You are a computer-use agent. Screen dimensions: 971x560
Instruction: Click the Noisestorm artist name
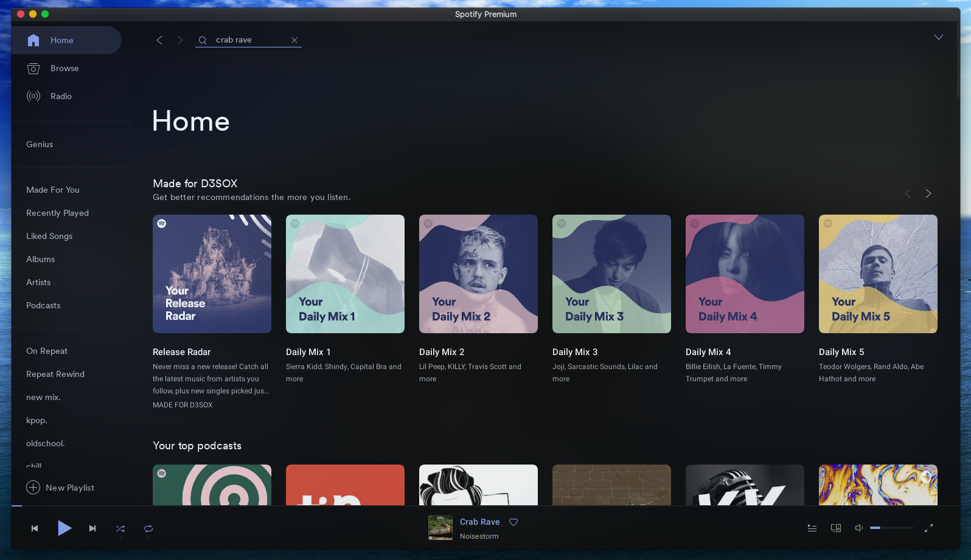479,536
